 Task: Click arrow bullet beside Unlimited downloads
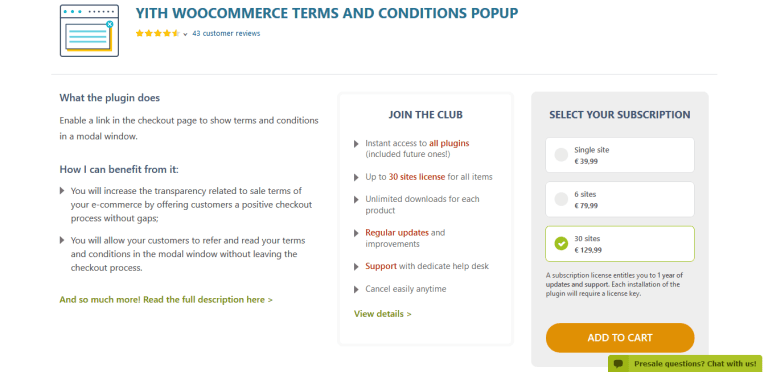coord(356,200)
